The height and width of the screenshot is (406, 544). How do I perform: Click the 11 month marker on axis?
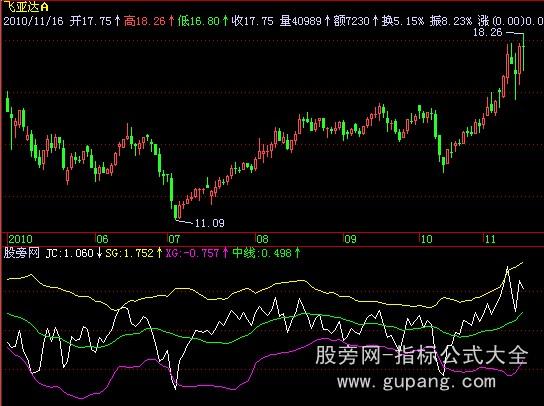pyautogui.click(x=490, y=239)
